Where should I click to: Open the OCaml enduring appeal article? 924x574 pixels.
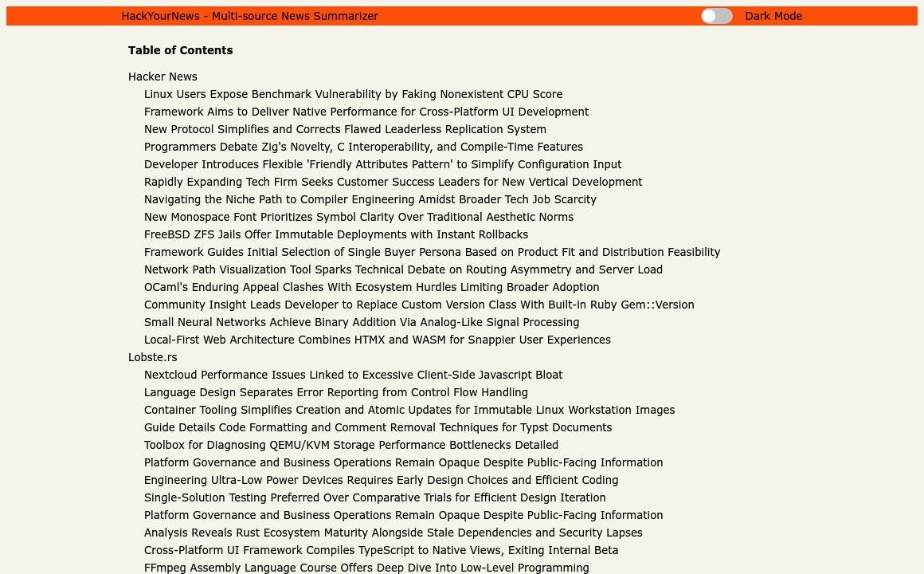(371, 287)
